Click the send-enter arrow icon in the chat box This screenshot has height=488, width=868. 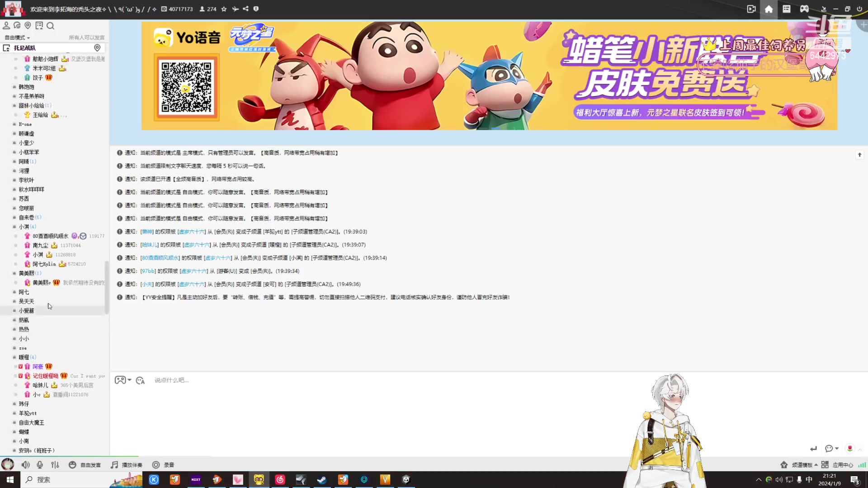(814, 449)
